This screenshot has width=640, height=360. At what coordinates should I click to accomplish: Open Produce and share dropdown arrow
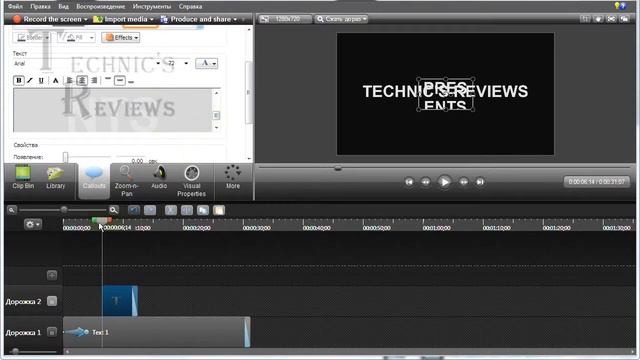pyautogui.click(x=235, y=19)
